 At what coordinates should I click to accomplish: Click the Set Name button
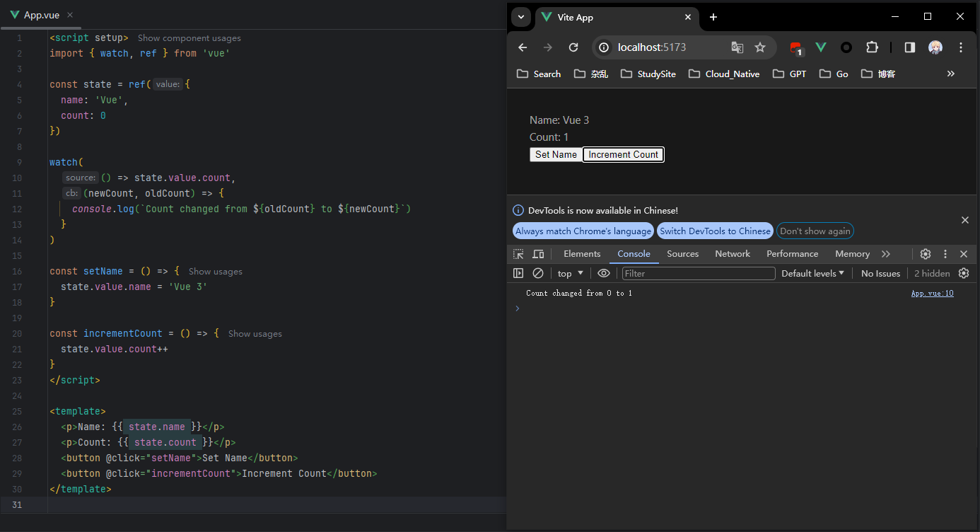point(556,154)
